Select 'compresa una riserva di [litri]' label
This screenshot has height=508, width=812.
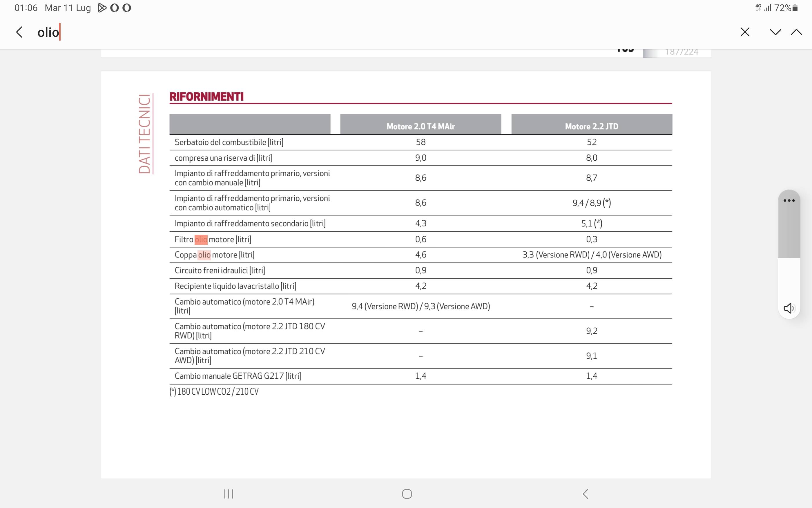[x=223, y=158]
